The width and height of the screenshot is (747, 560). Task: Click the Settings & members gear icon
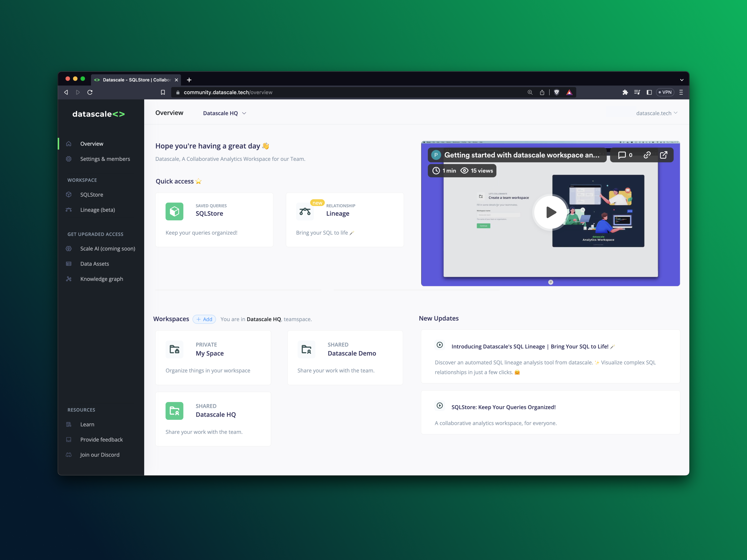click(x=69, y=159)
